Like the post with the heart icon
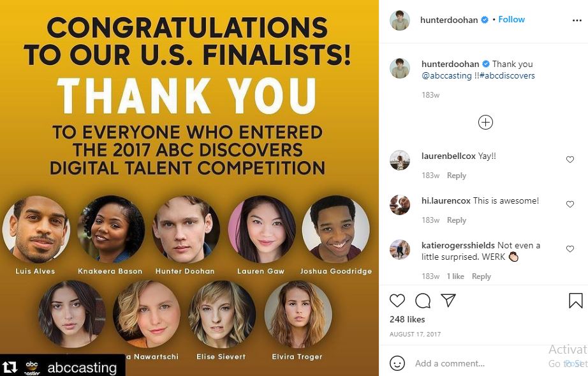The image size is (588, 376). coord(397,301)
